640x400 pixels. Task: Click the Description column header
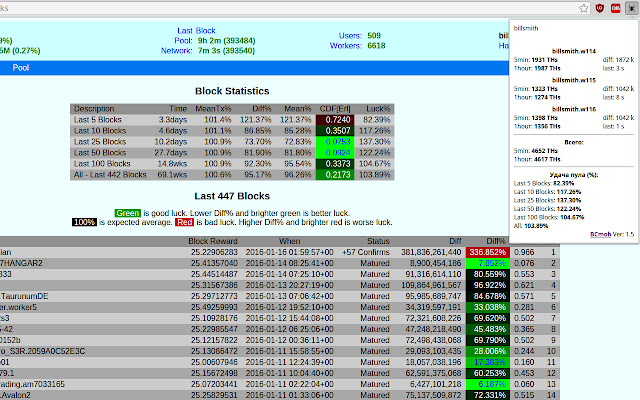click(94, 109)
